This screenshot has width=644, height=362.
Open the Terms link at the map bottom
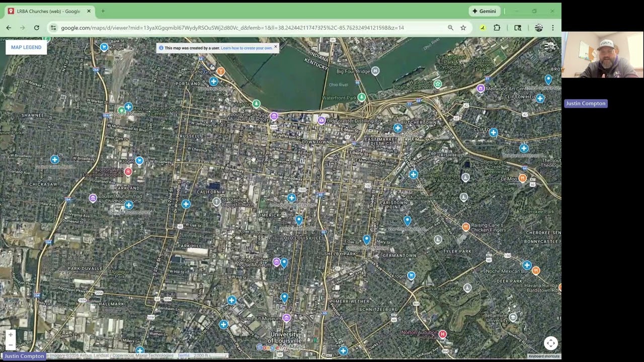(x=184, y=355)
